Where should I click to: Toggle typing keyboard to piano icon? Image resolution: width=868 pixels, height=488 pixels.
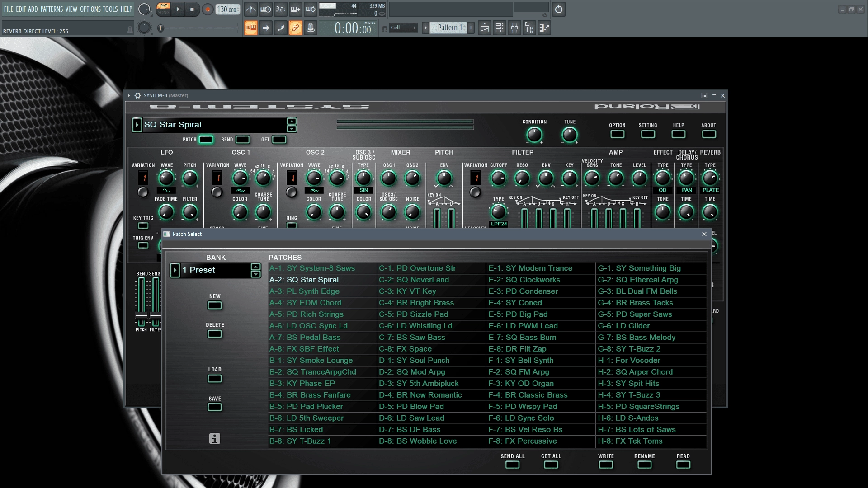[251, 28]
